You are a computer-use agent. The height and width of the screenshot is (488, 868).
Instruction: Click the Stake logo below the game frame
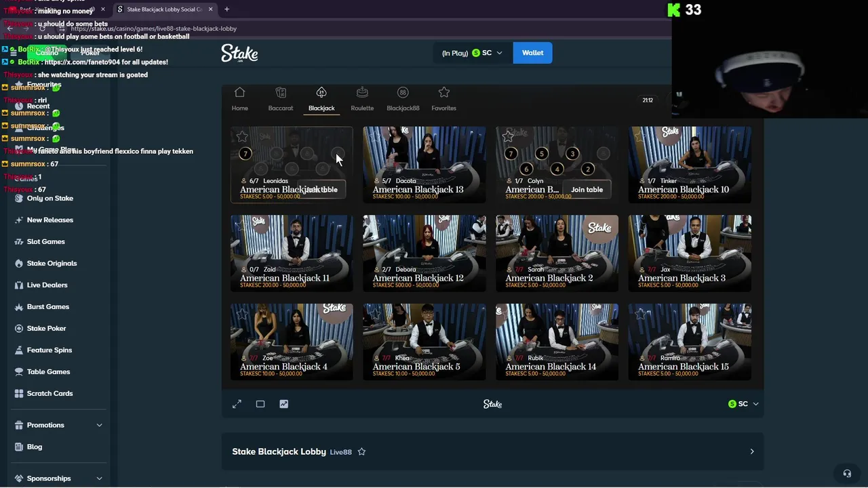492,404
